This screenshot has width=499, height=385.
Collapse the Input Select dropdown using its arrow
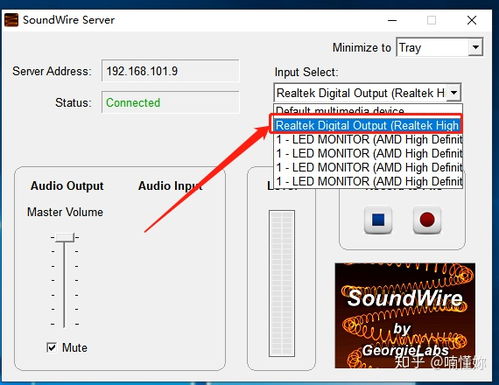[454, 93]
